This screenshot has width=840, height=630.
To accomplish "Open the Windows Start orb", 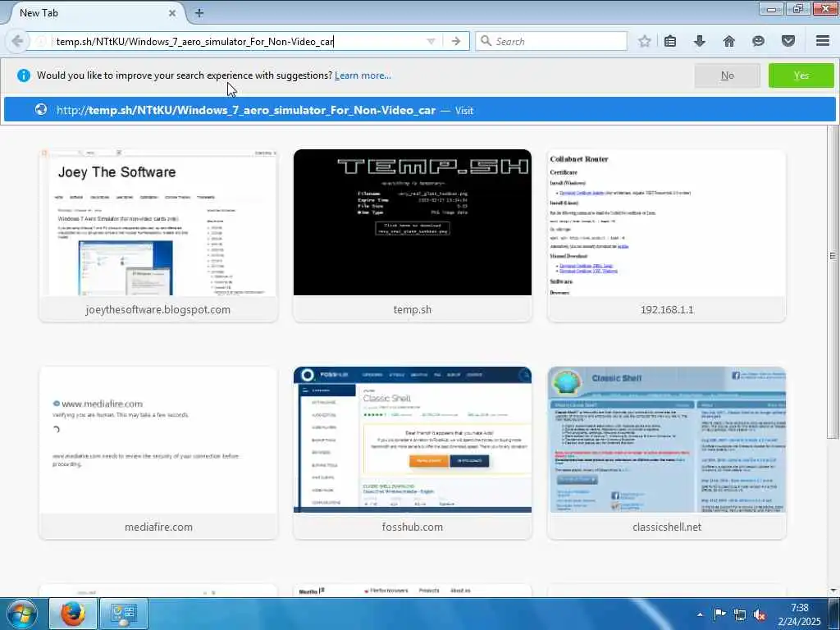I will tap(22, 614).
